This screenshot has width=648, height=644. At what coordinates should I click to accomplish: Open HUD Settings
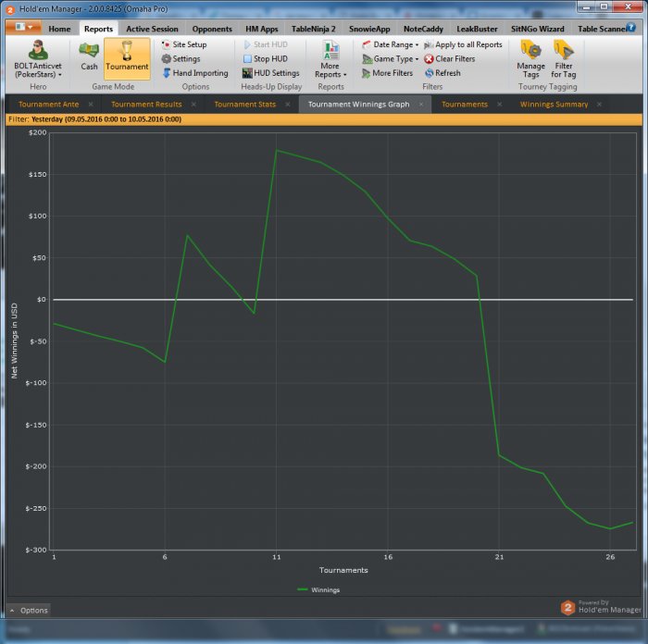(x=270, y=73)
